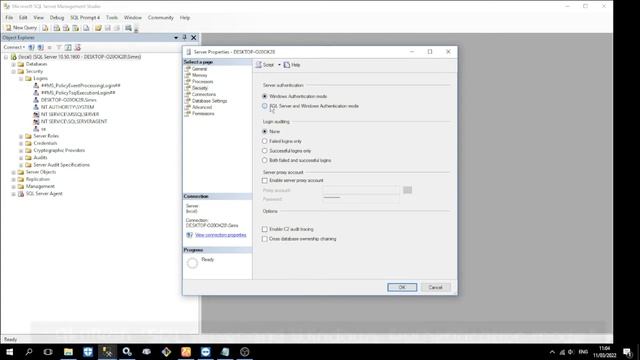Click the Disconnect icon in Object Explorer toolbar
This screenshot has height=360, width=640.
pyautogui.click(x=40, y=47)
